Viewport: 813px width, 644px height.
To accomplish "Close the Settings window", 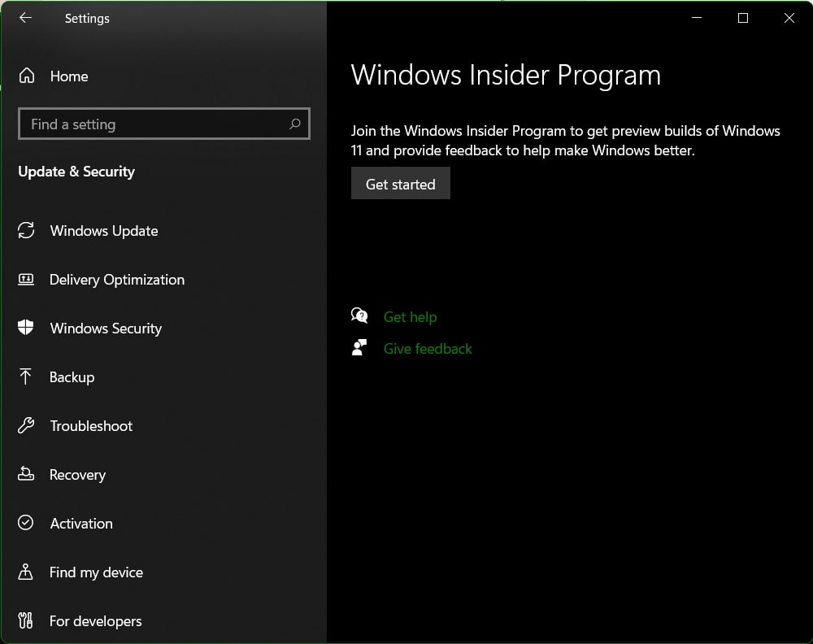I will pyautogui.click(x=789, y=18).
